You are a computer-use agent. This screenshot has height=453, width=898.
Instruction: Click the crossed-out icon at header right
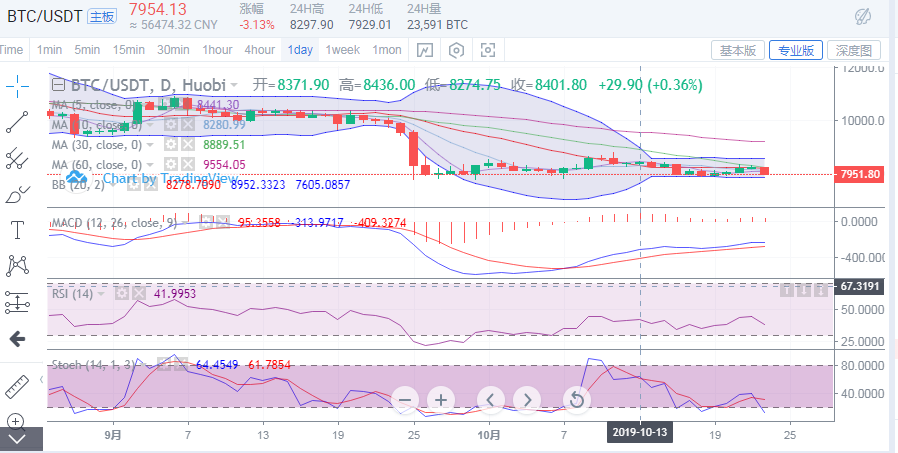(x=862, y=17)
